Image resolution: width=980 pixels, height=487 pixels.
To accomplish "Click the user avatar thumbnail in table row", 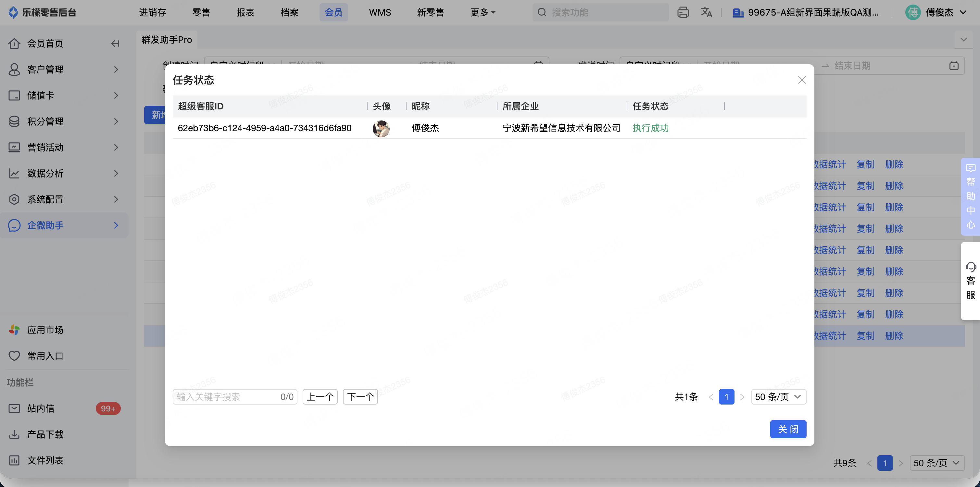I will click(x=381, y=129).
